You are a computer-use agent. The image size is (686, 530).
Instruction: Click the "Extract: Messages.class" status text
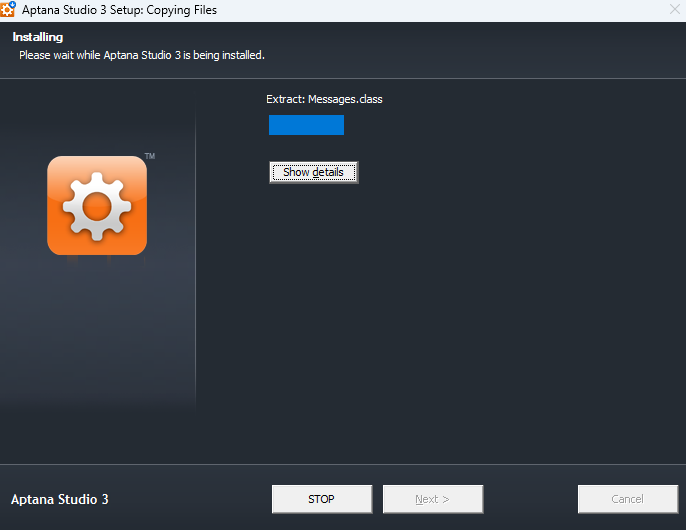click(x=324, y=99)
